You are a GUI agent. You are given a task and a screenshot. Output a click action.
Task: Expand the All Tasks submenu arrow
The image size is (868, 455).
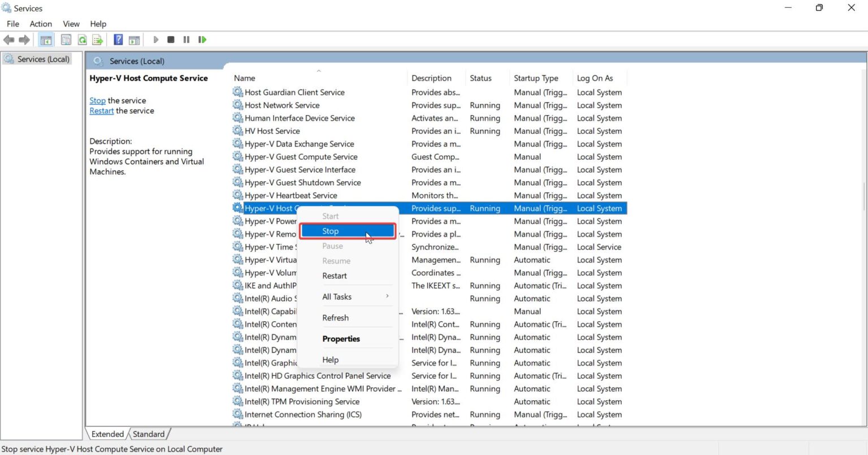tap(388, 296)
